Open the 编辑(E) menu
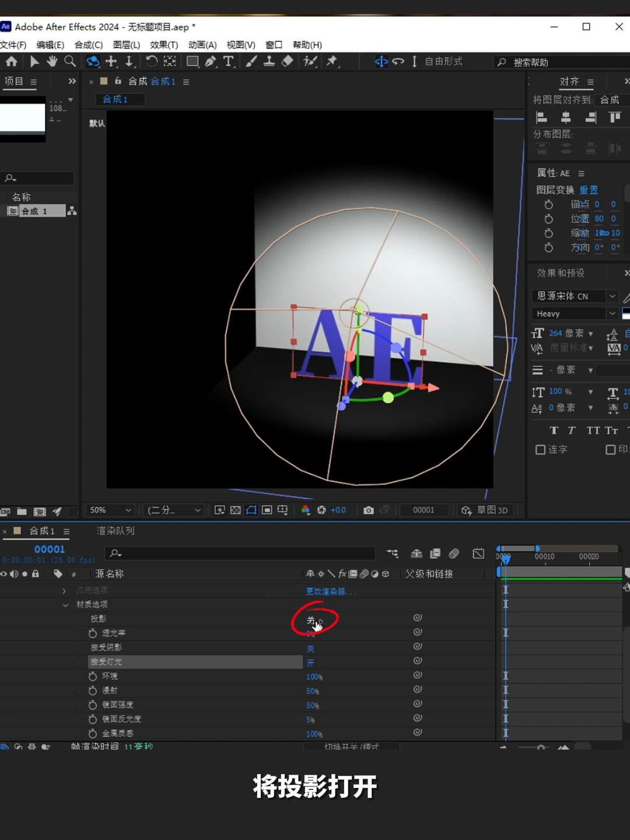 coord(50,45)
